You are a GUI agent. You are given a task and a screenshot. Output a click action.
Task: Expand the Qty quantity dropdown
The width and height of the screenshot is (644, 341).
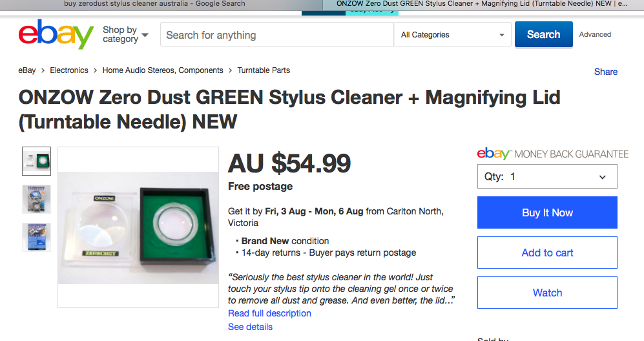tap(547, 177)
